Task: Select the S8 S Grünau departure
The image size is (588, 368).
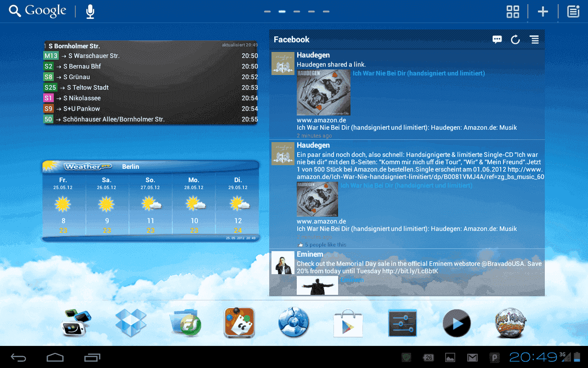Action: click(x=150, y=77)
